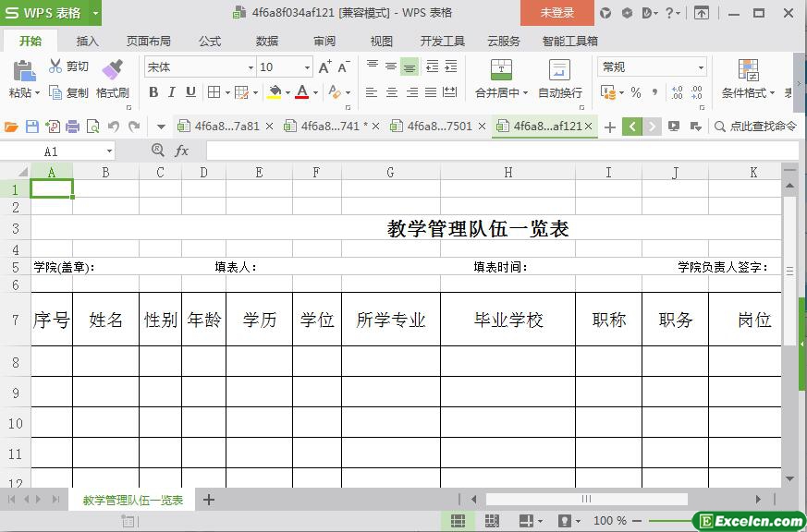This screenshot has width=807, height=532.
Task: Switch to normal view icon
Action: [x=458, y=521]
